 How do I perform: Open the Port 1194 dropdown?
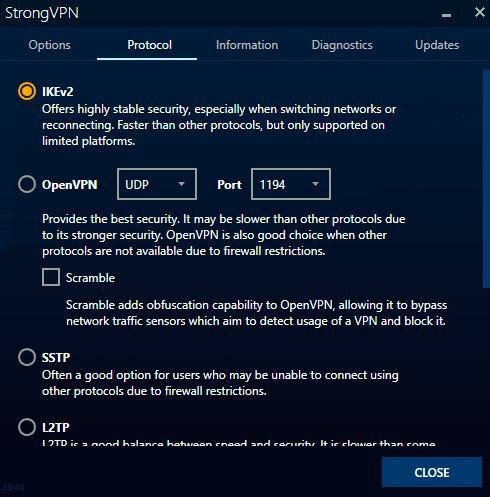coord(291,184)
